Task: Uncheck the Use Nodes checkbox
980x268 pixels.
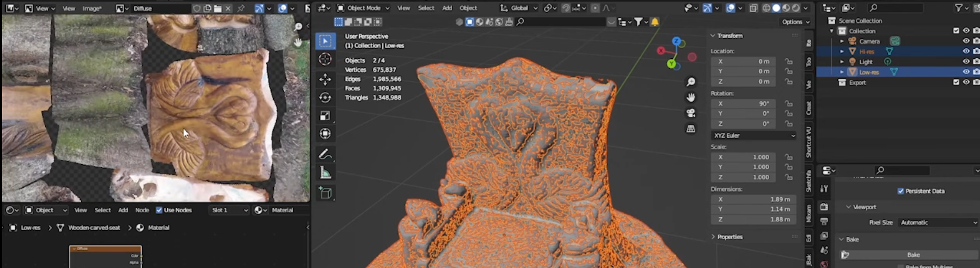Action: (159, 210)
